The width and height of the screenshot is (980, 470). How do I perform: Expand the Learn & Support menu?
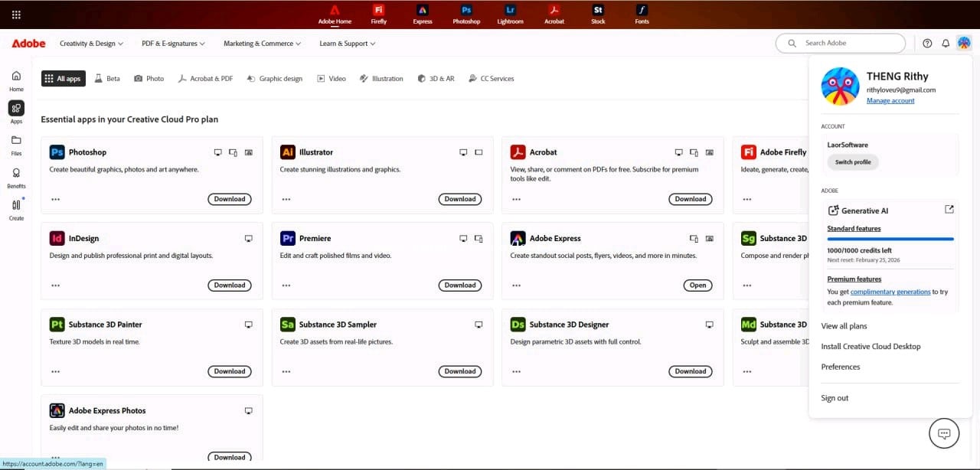[x=347, y=44]
